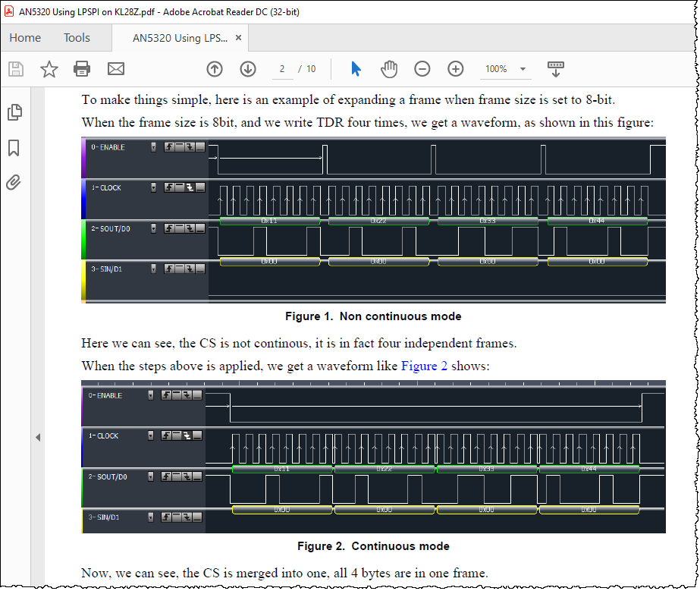Image resolution: width=700 pixels, height=591 pixels.
Task: Click the 0x22 data bubble in Figure 2
Action: [x=385, y=469]
